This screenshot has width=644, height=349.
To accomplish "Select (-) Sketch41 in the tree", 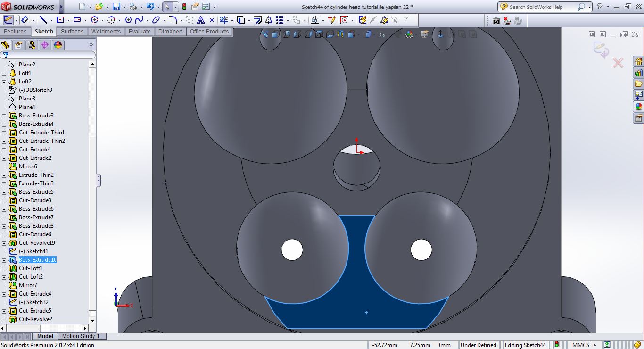I will point(33,251).
